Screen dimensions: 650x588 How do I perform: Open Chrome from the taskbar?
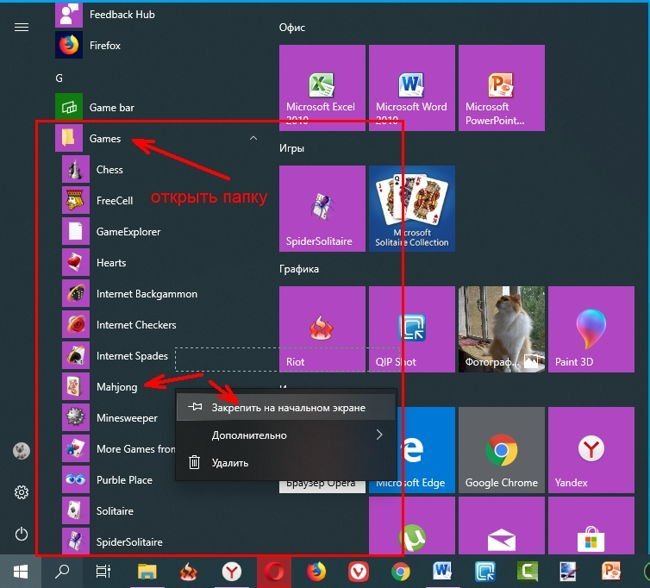tap(401, 572)
